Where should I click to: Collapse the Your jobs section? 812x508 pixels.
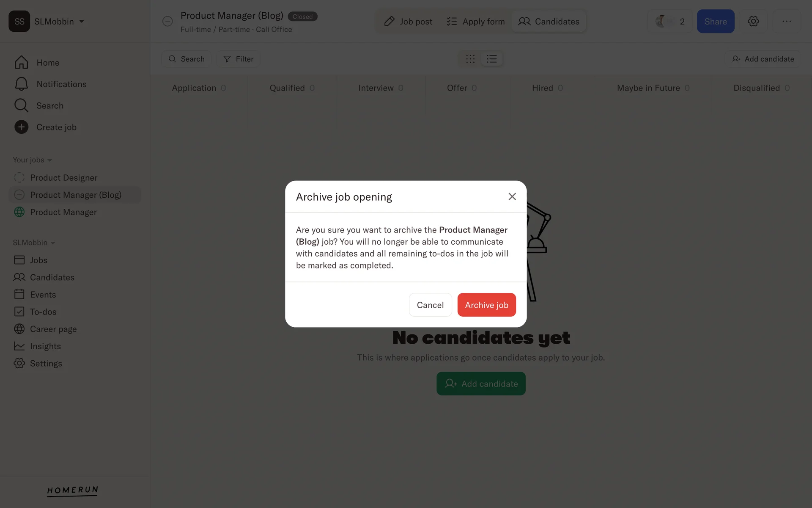[x=32, y=160]
